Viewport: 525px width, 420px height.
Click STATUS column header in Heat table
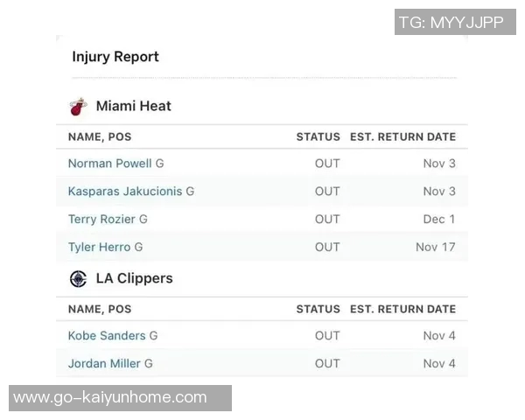[x=318, y=137]
